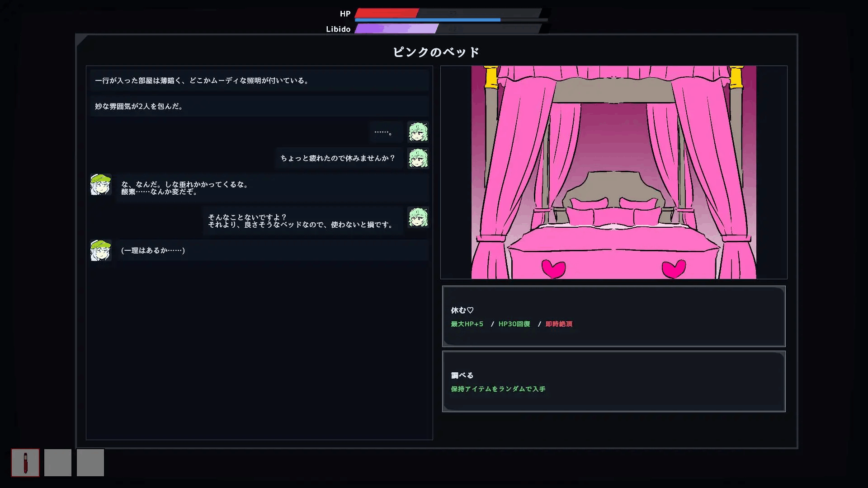Click the purple Libido bar
This screenshot has height=488, width=868.
pyautogui.click(x=396, y=28)
